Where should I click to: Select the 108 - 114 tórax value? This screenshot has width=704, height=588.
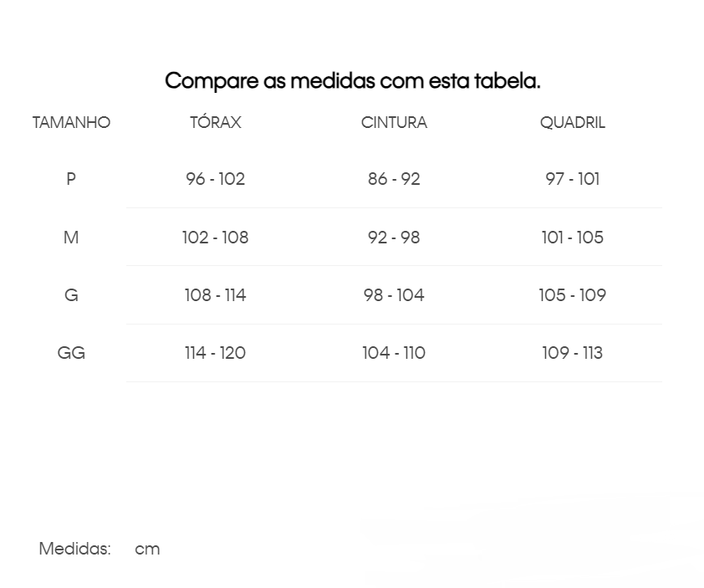tap(216, 295)
